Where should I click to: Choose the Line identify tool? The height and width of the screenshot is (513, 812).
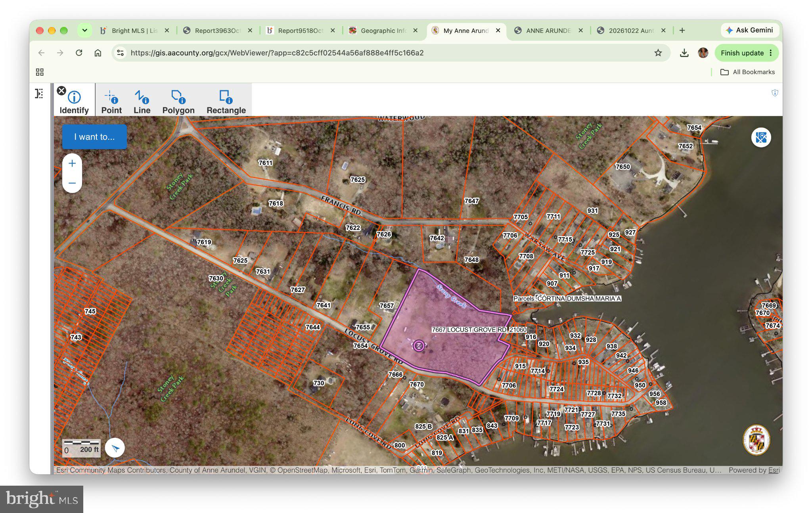(142, 102)
